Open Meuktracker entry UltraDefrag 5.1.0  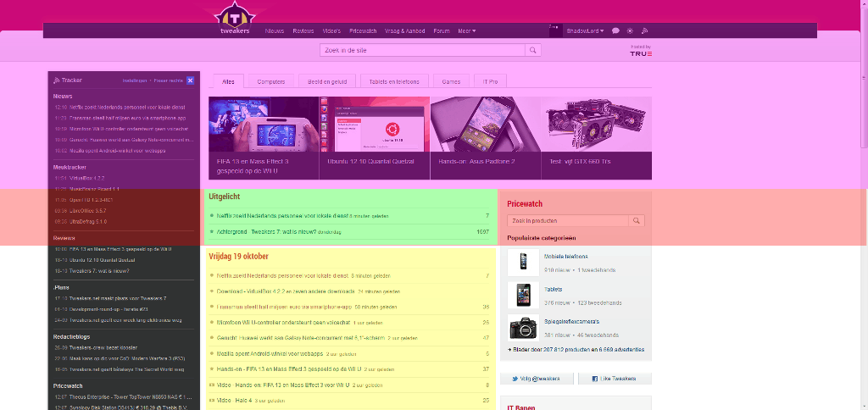(88, 221)
